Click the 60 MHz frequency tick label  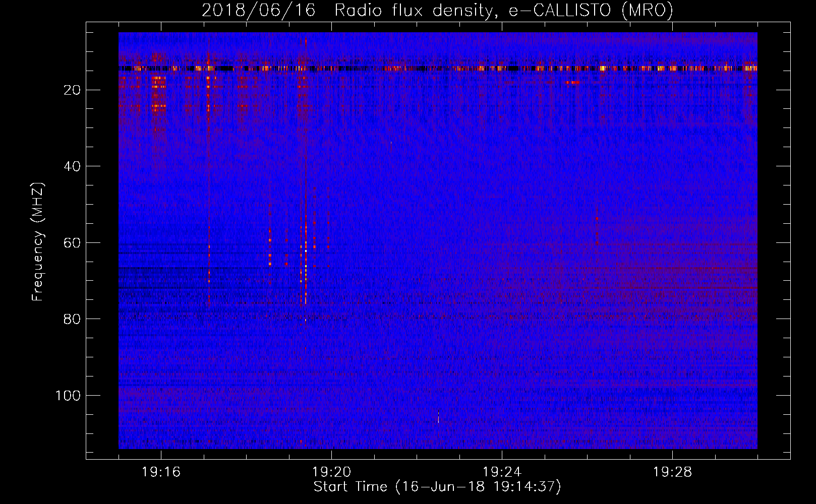coord(73,243)
